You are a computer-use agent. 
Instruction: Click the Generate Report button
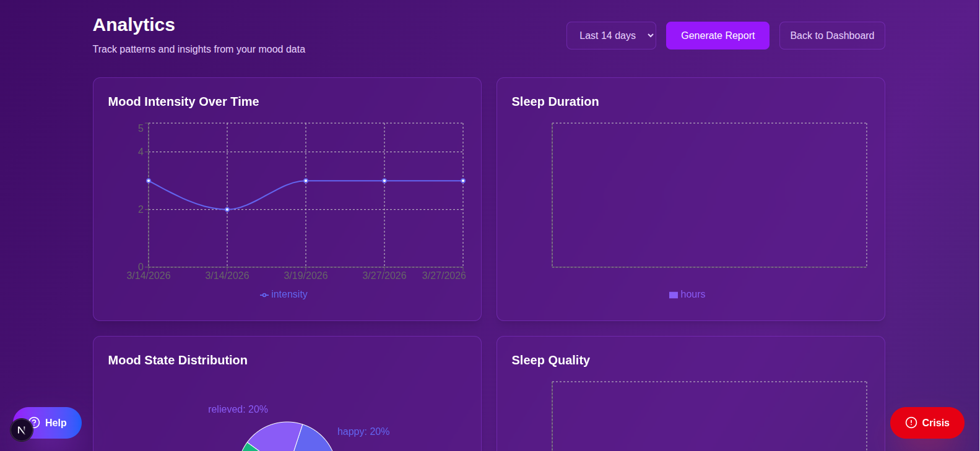click(718, 35)
